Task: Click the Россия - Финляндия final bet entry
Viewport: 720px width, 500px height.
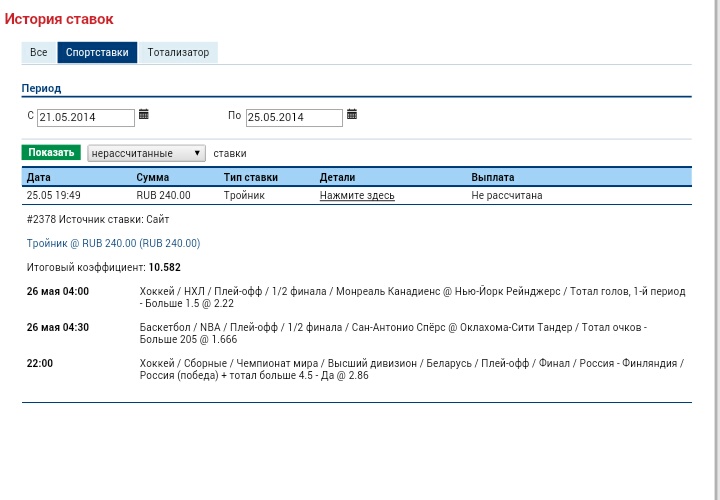Action: pos(412,369)
